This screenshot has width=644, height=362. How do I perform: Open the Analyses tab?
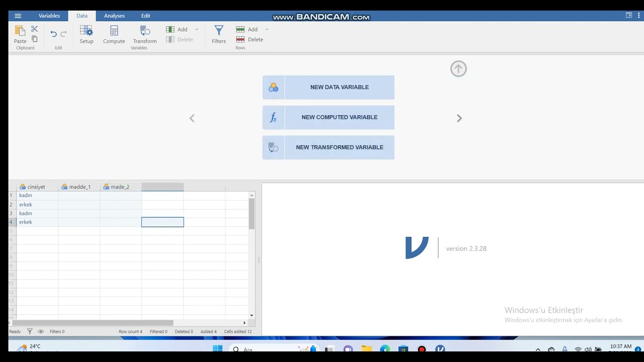point(114,16)
